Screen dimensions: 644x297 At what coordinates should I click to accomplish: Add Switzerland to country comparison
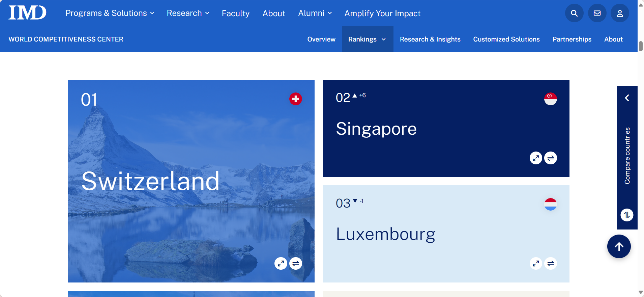click(x=296, y=264)
